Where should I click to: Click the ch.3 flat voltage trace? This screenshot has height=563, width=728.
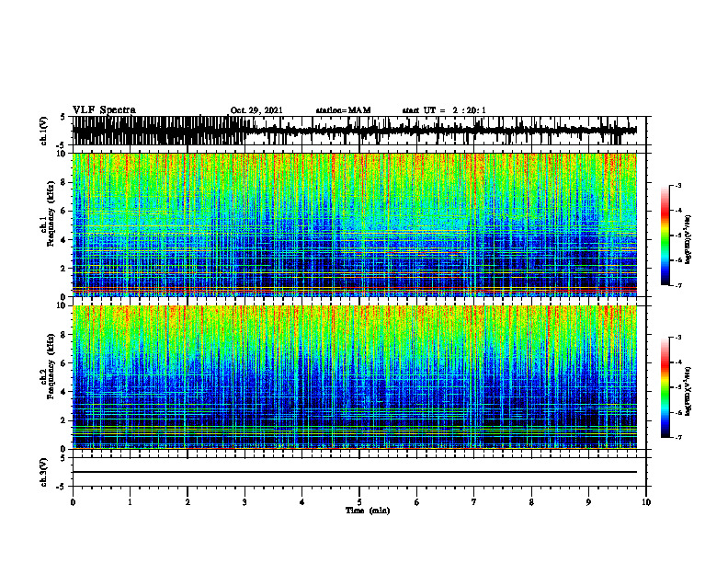click(354, 472)
